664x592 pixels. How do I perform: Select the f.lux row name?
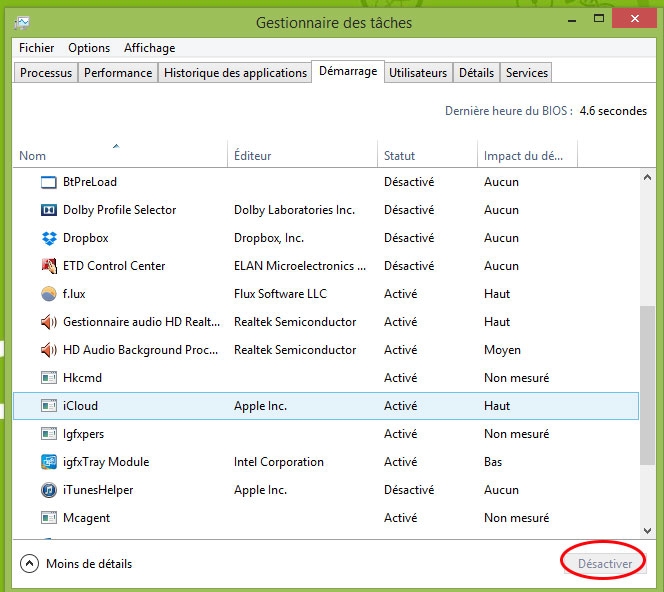point(74,294)
